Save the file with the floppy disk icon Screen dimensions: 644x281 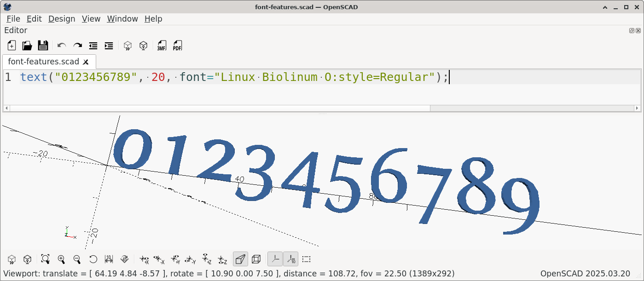43,46
